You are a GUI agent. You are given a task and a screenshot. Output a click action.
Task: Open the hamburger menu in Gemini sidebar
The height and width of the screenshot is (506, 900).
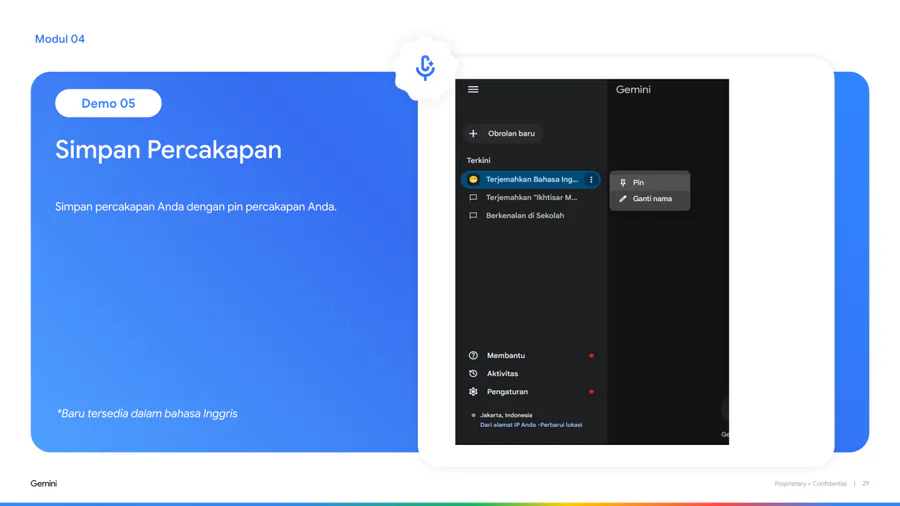point(473,90)
